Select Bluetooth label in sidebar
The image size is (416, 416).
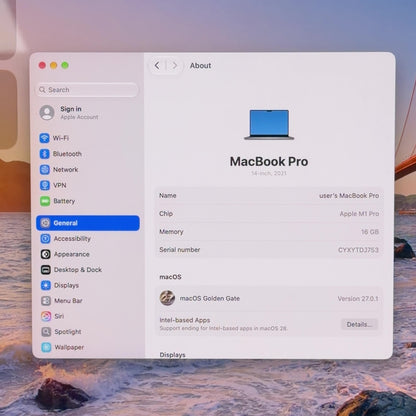(67, 154)
